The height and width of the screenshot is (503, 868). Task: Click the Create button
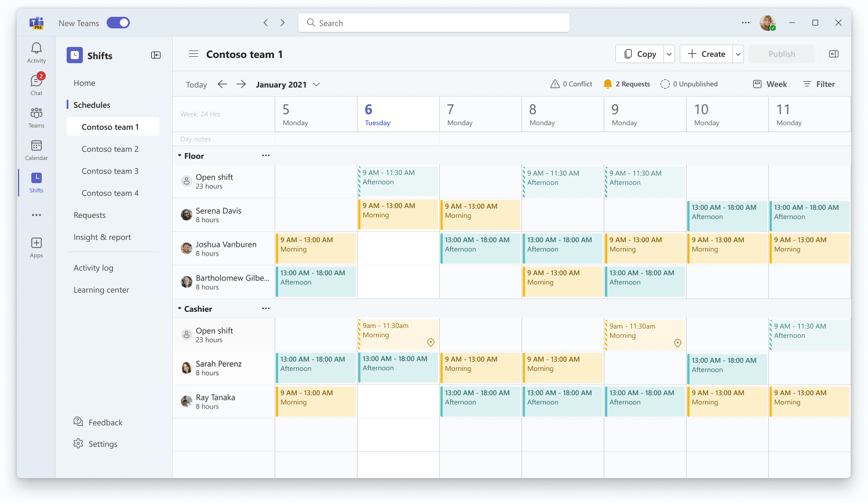click(706, 54)
